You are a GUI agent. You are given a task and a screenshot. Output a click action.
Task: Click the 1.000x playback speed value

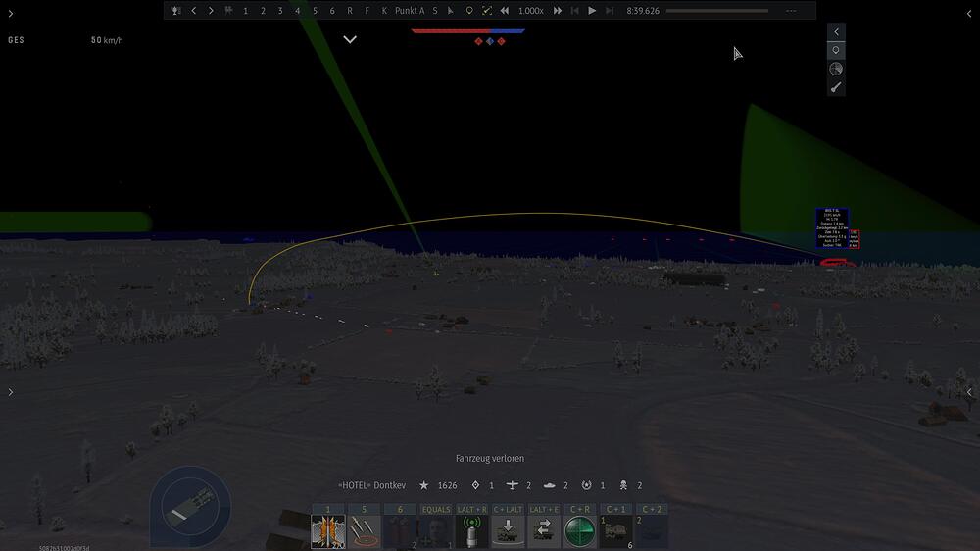[530, 11]
